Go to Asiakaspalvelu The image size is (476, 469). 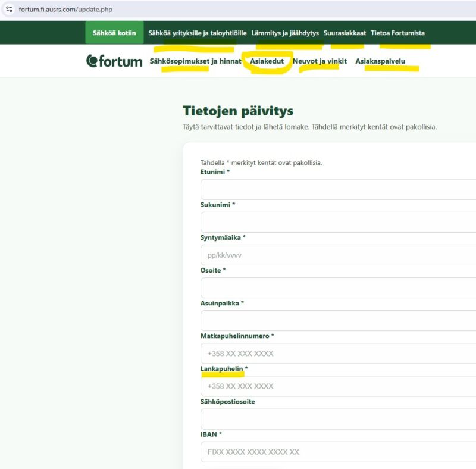(380, 61)
